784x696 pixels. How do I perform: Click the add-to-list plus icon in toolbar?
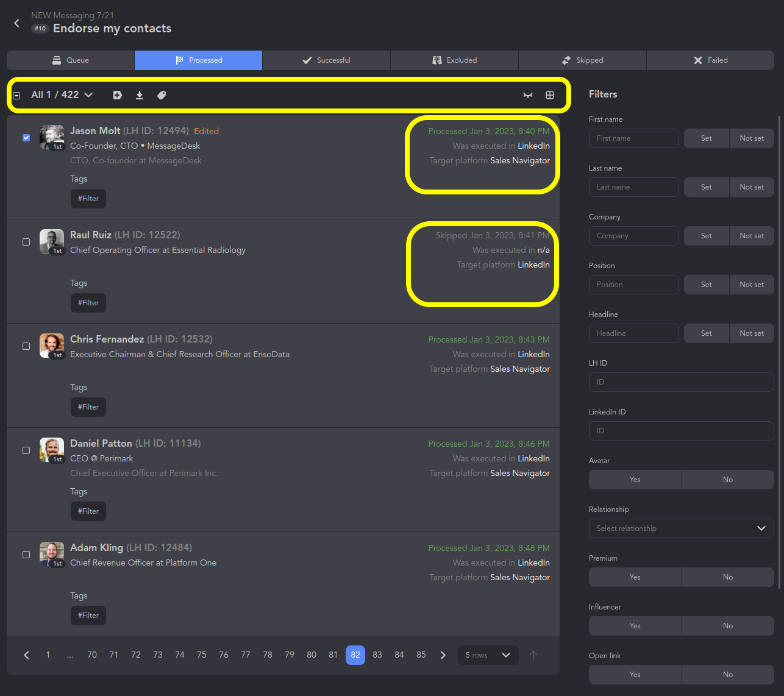[118, 95]
